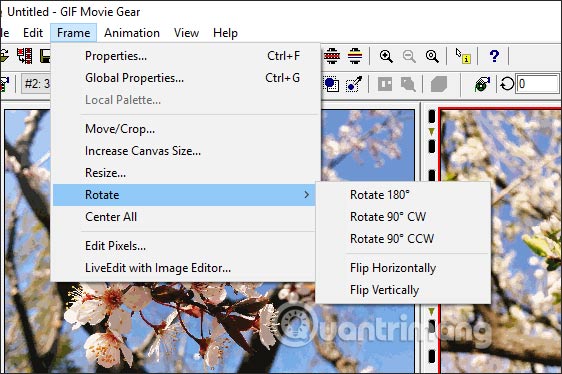
Task: Click the blue dot with arrow icon
Action: point(354,84)
